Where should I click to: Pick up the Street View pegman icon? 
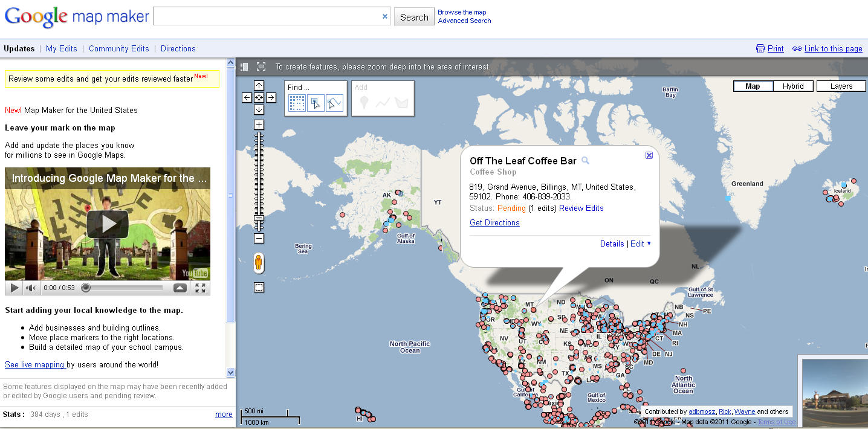[259, 263]
